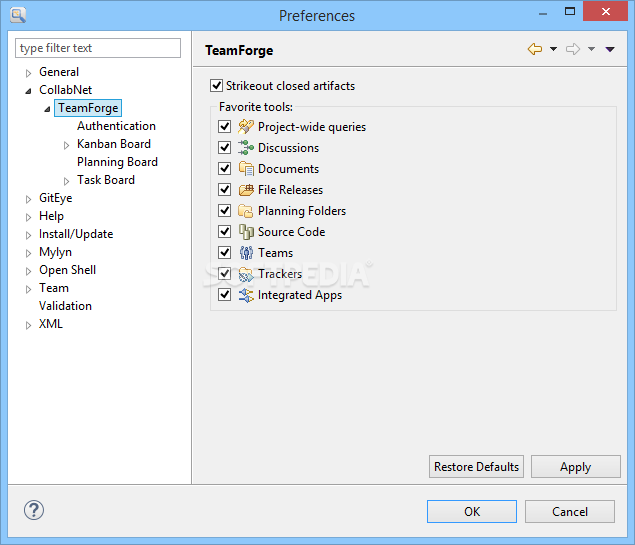Open the page view menu dropdown
The width and height of the screenshot is (635, 545).
(610, 49)
